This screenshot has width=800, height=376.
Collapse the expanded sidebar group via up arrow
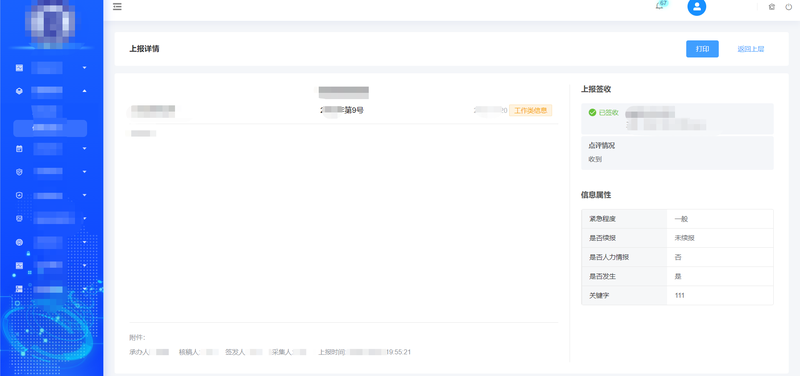[85, 91]
